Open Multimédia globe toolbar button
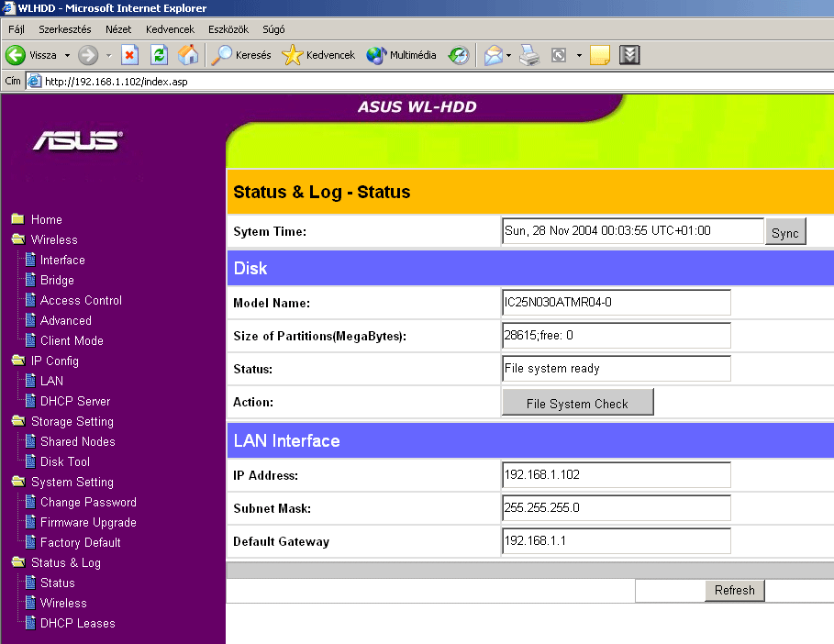The image size is (834, 644). [x=401, y=55]
